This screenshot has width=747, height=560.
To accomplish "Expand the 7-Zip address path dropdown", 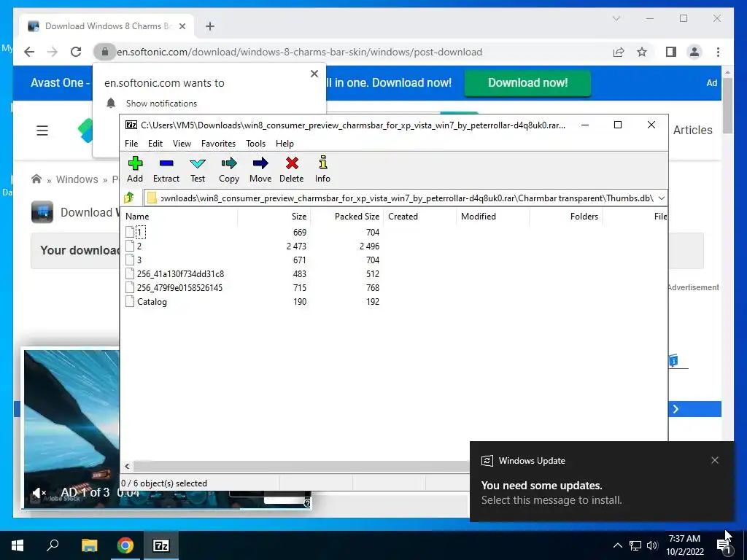I will 661,198.
